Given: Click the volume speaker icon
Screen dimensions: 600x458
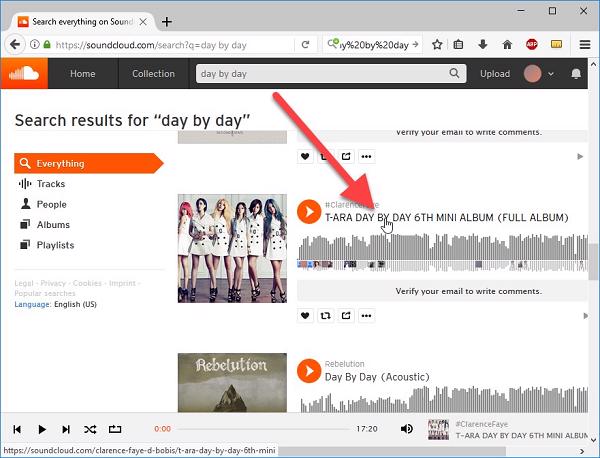Looking at the screenshot, I should pos(406,429).
